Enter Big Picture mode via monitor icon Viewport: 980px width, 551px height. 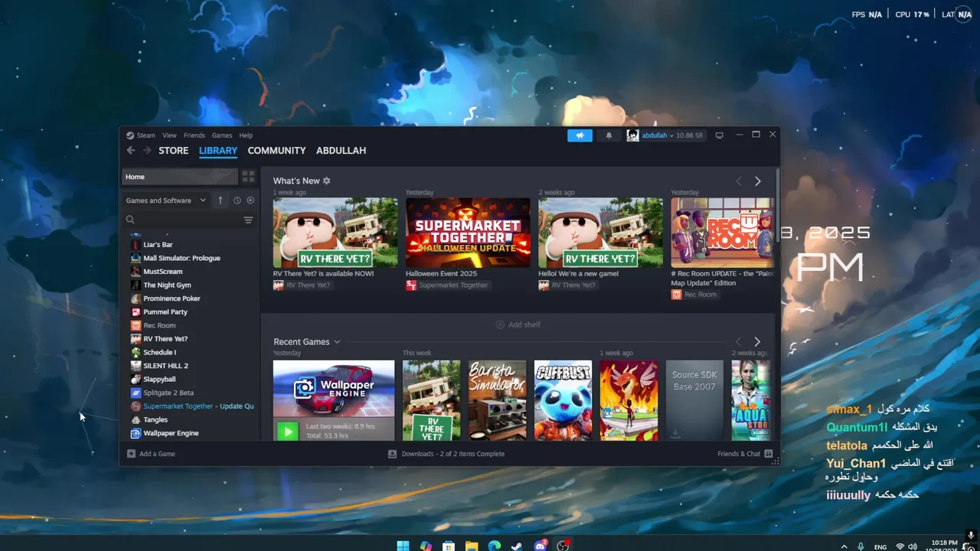719,135
